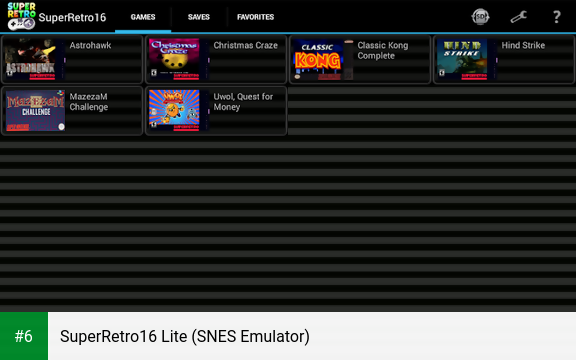Select the Christmas Craze title text

(245, 46)
